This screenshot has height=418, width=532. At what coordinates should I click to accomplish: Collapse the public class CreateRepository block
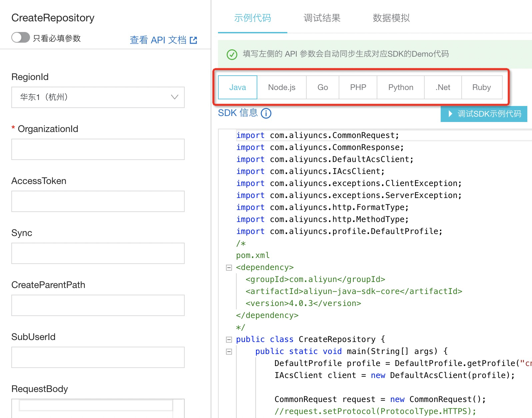pyautogui.click(x=229, y=340)
